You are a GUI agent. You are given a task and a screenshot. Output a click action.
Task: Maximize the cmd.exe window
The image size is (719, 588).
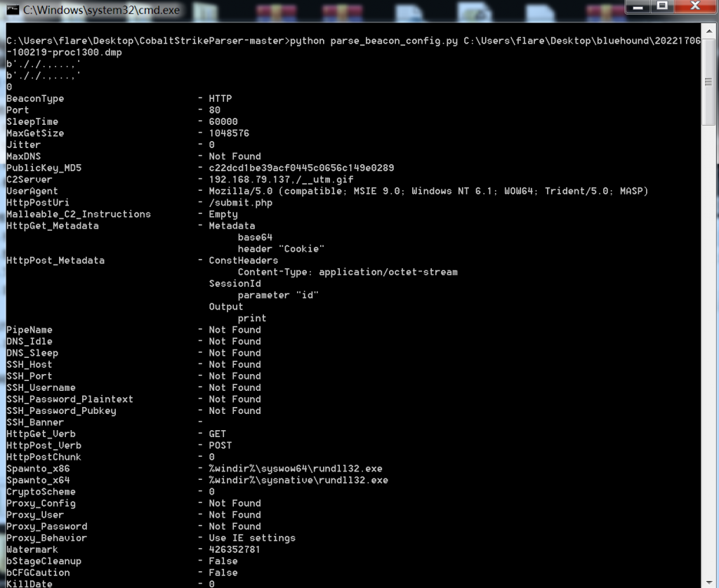coord(661,7)
